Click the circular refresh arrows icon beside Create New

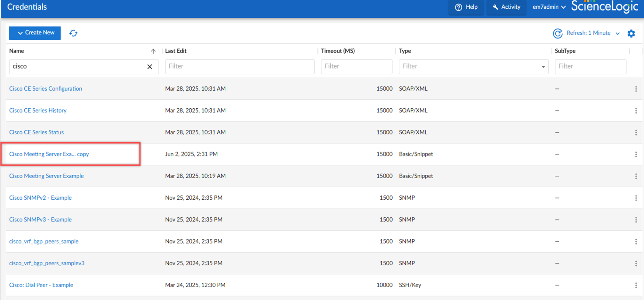[73, 33]
